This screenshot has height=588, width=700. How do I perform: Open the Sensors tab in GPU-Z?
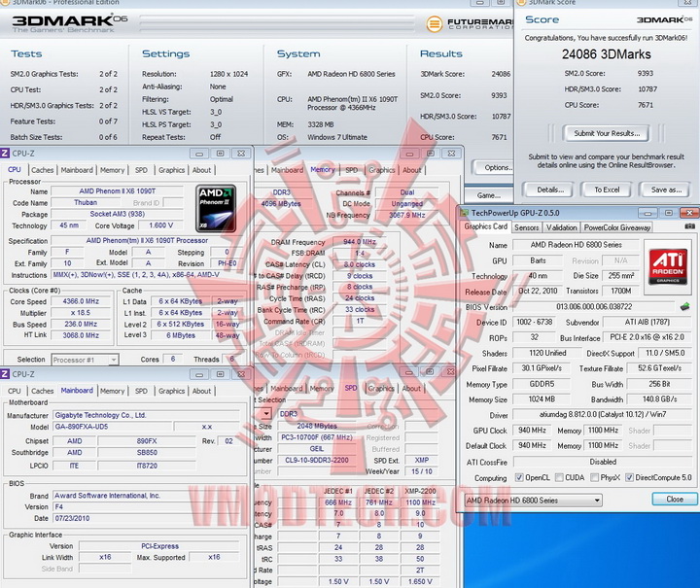(x=526, y=227)
